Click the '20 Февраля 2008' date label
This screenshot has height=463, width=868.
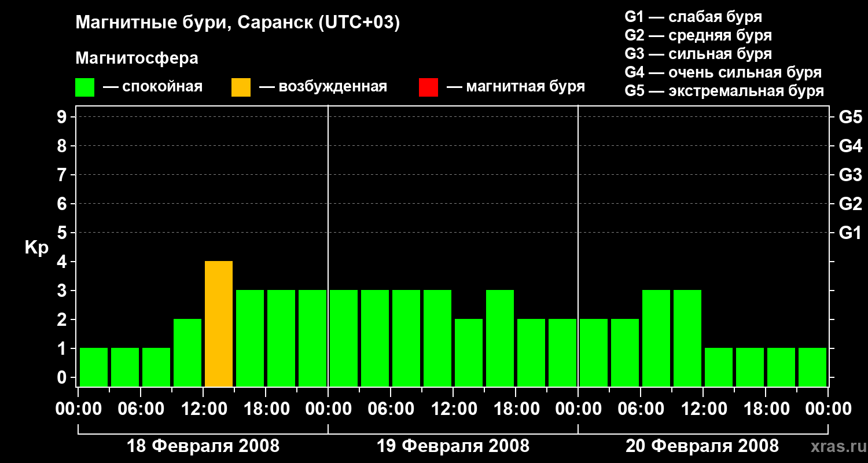(703, 446)
